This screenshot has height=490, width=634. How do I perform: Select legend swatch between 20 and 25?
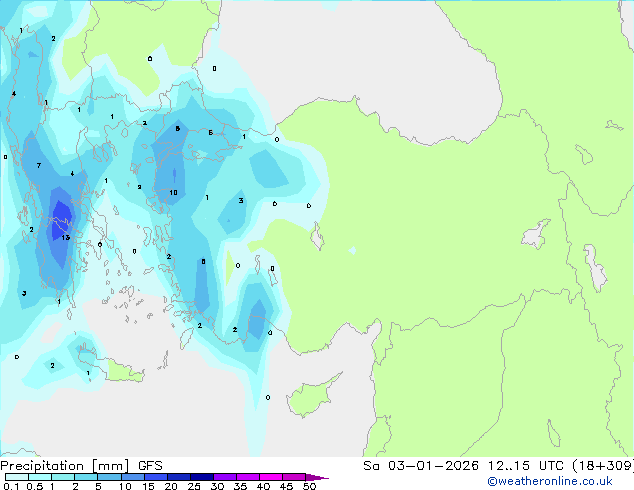pos(179,477)
